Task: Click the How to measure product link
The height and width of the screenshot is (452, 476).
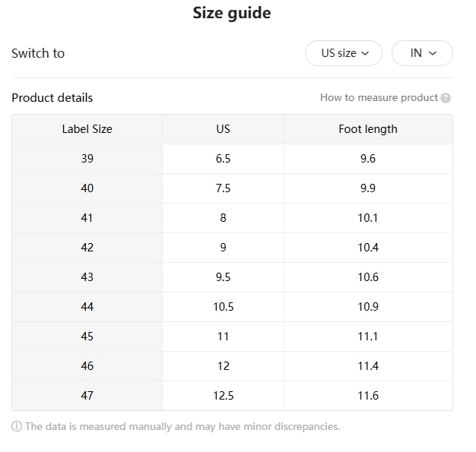Action: coord(379,97)
